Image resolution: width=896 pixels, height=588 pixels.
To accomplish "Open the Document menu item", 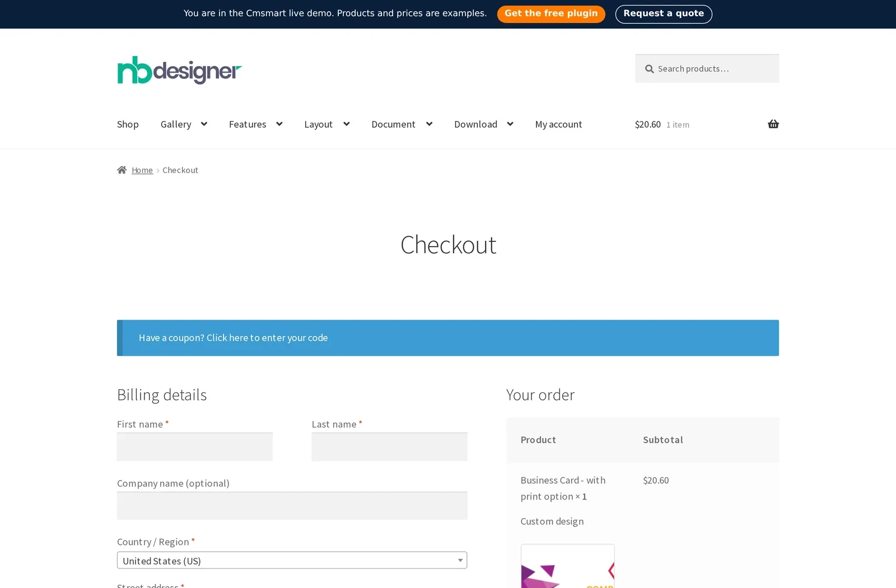I will tap(393, 124).
